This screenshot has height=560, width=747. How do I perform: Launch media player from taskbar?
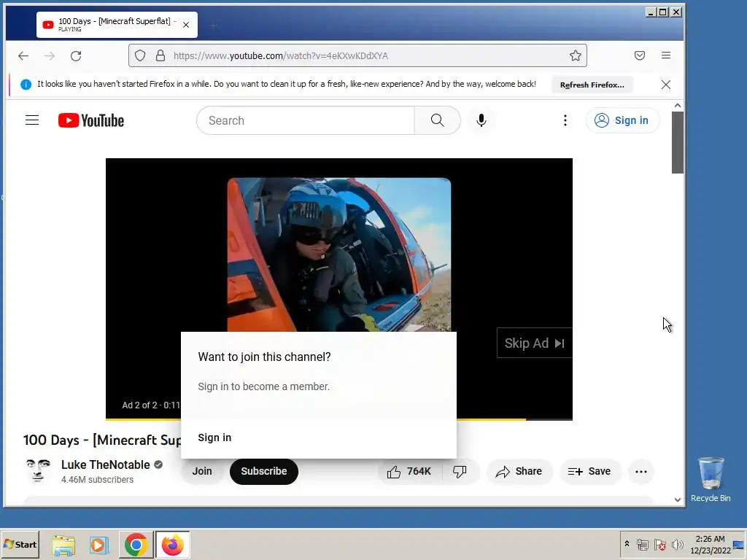click(x=99, y=545)
